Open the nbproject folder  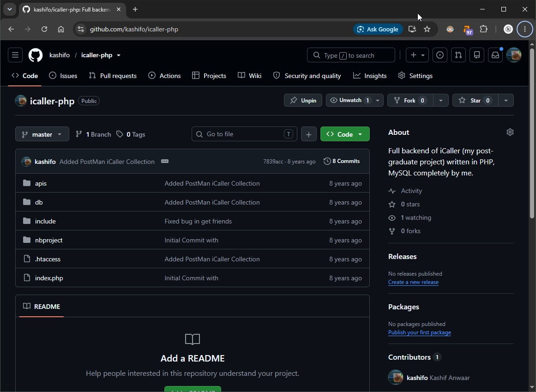pos(48,240)
